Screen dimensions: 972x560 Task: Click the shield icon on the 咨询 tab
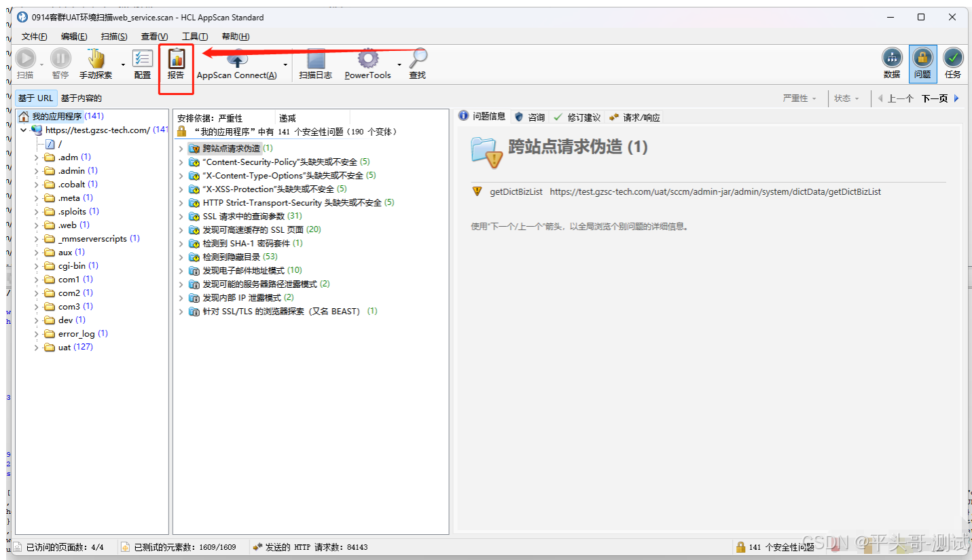pos(520,117)
